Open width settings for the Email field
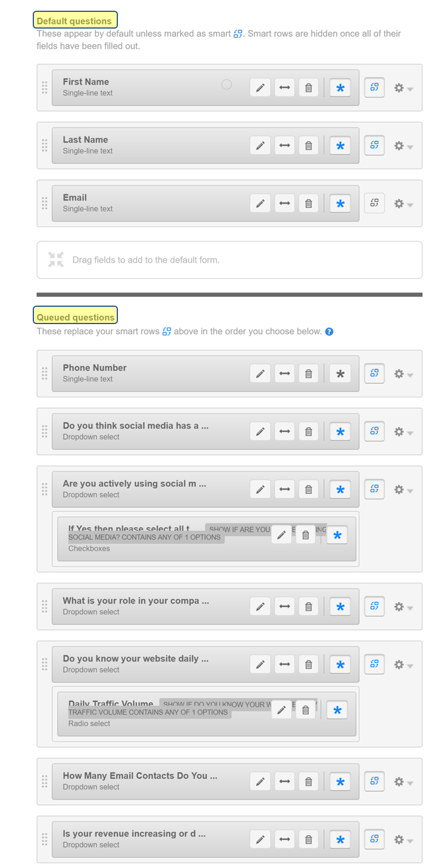Image resolution: width=433 pixels, height=868 pixels. tap(284, 203)
